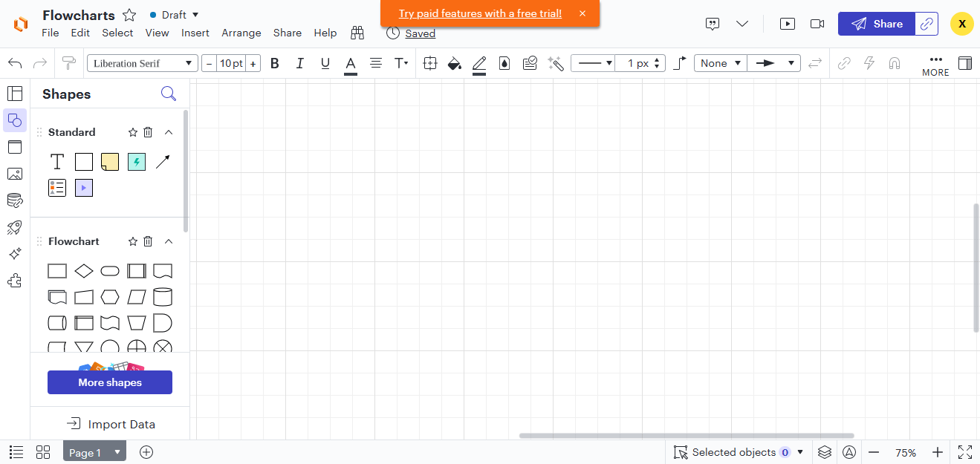Open the arrow end style dropdown
This screenshot has width=980, height=464.
click(x=773, y=63)
